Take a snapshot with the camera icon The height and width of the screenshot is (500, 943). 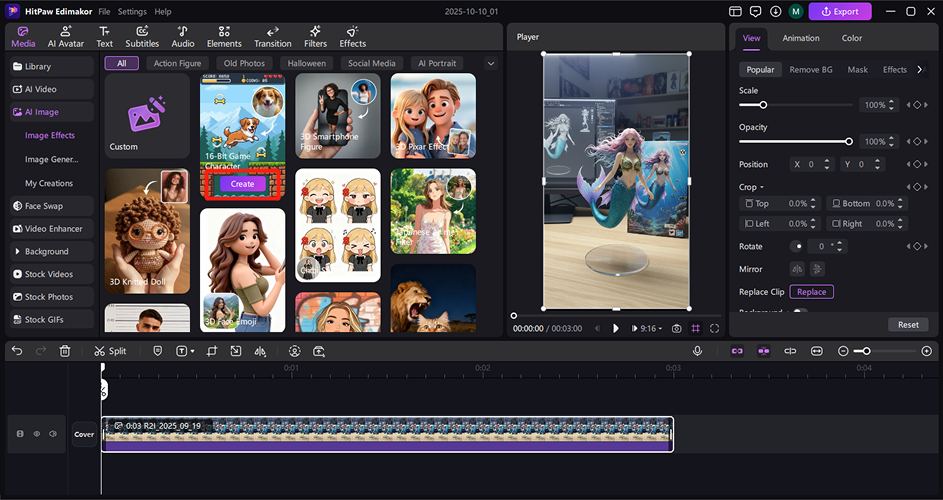[677, 328]
